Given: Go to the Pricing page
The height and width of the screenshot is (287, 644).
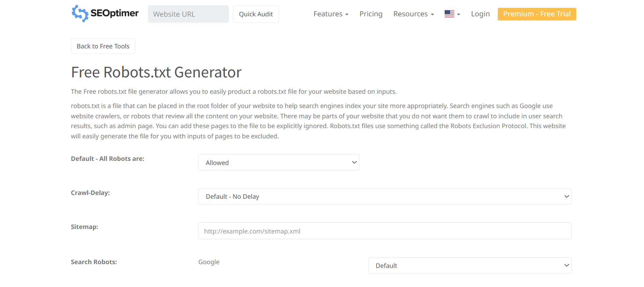Looking at the screenshot, I should tap(371, 14).
